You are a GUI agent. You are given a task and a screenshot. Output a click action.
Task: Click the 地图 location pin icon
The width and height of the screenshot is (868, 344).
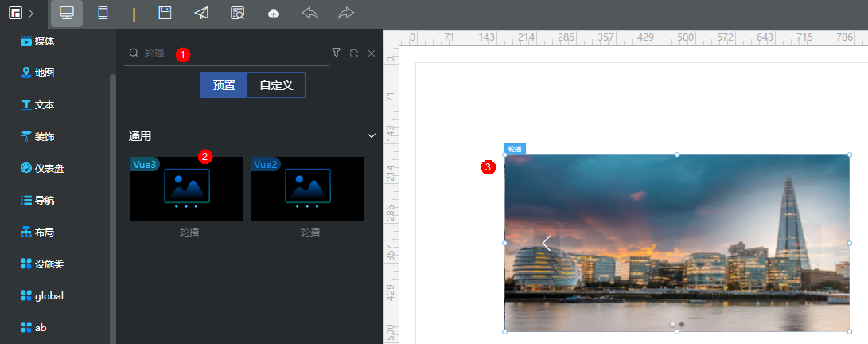(26, 72)
